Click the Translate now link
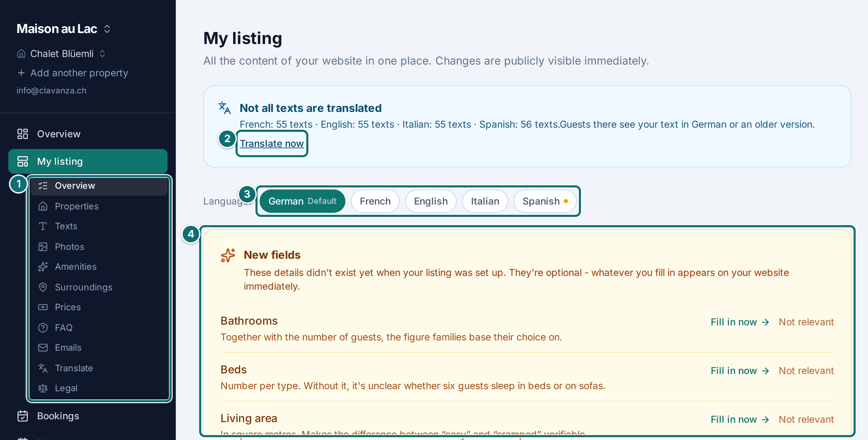Image resolution: width=868 pixels, height=440 pixels. (x=272, y=144)
